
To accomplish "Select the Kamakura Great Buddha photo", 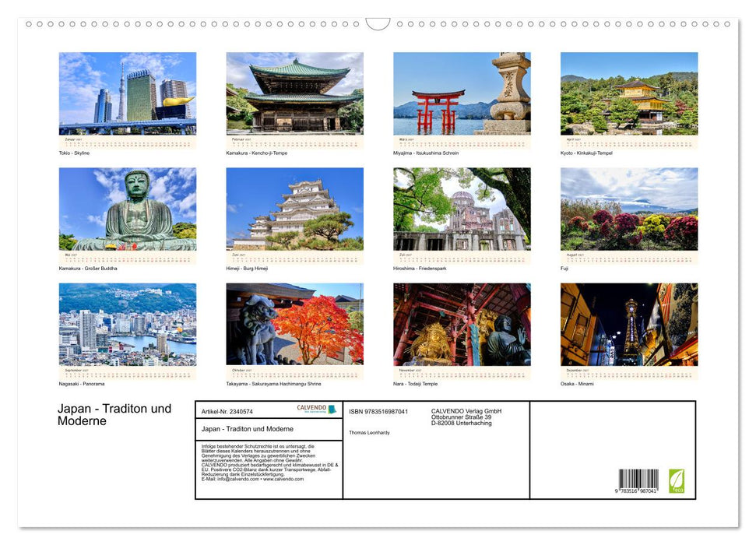I will click(x=127, y=209).
